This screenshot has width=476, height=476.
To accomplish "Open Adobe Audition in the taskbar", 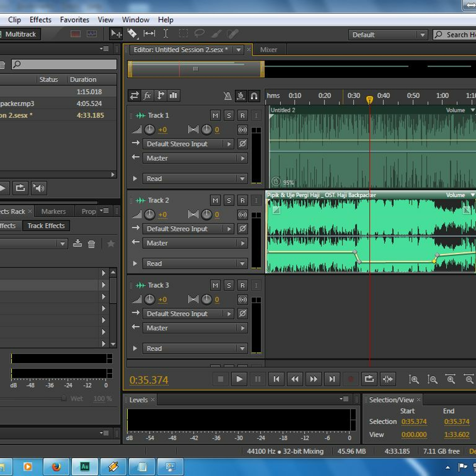I will click(x=85, y=466).
